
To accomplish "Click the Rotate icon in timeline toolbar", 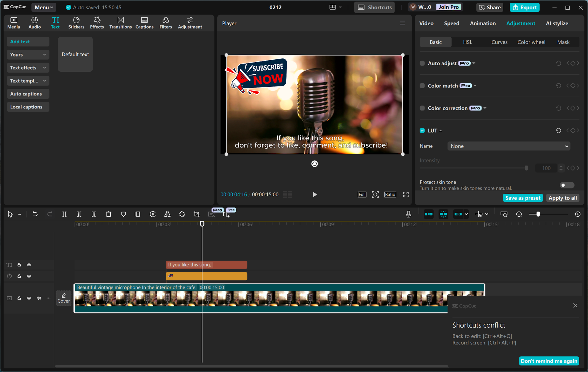I will point(182,214).
